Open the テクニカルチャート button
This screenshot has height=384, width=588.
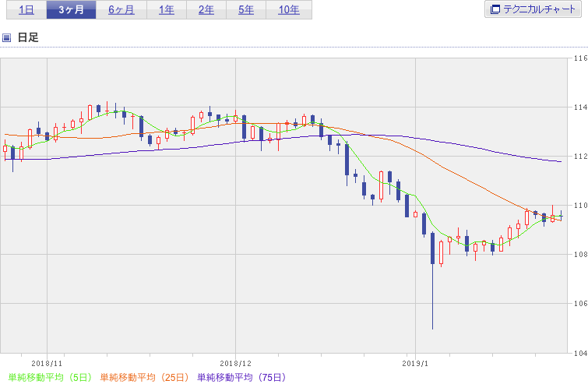tap(533, 9)
